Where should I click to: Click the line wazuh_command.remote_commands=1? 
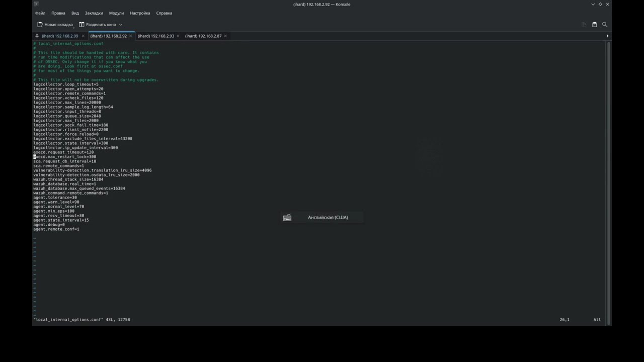tap(71, 193)
